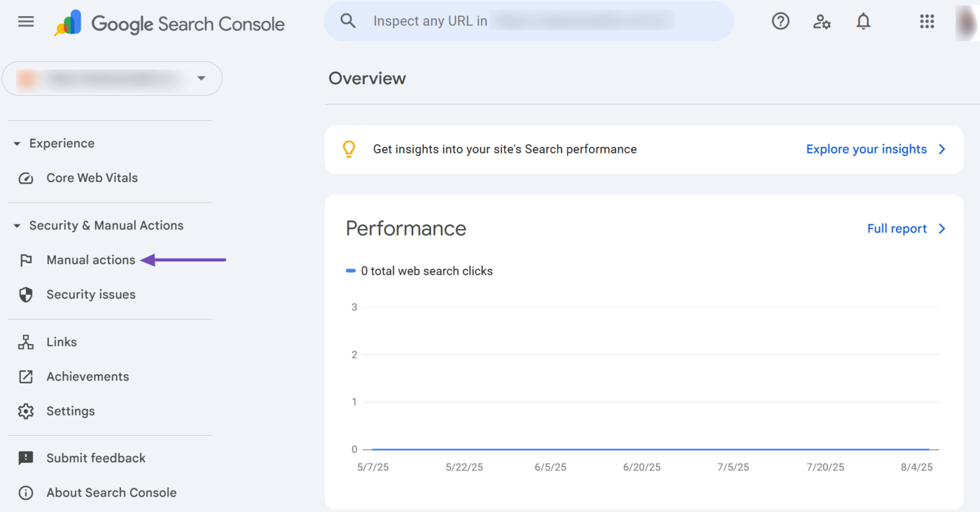980x512 pixels.
Task: Collapse Security & Manual Actions section
Action: click(17, 226)
